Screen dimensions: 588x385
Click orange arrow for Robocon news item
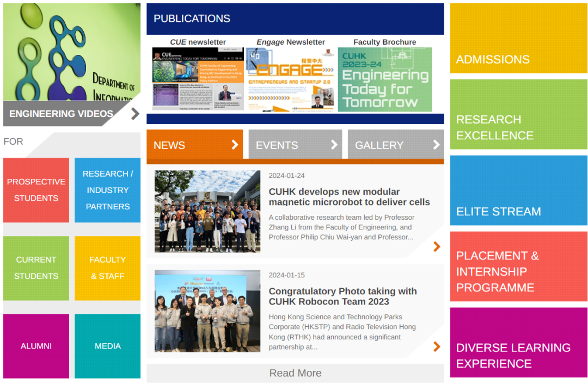coord(437,346)
